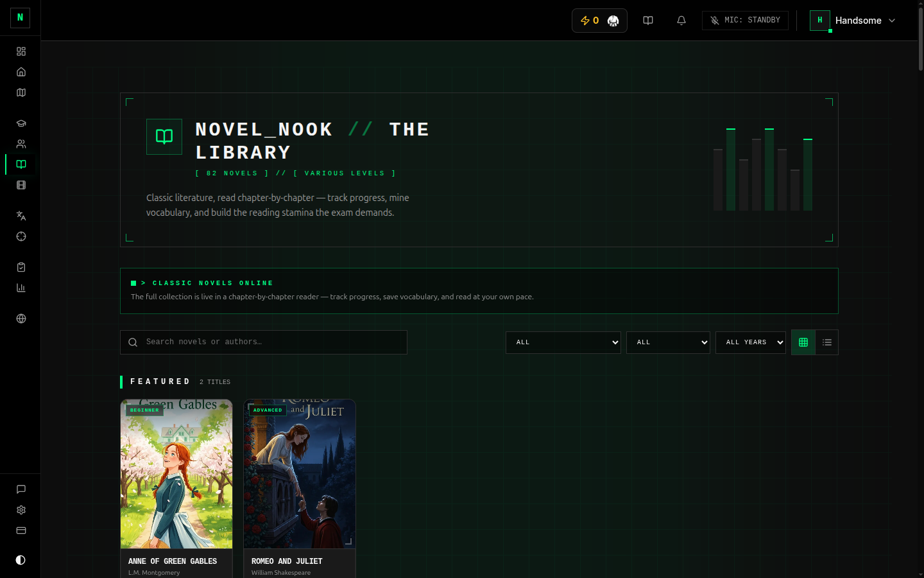The image size is (924, 578).
Task: Click the ANNE OF GREEN GABLES title
Action: pos(173,561)
